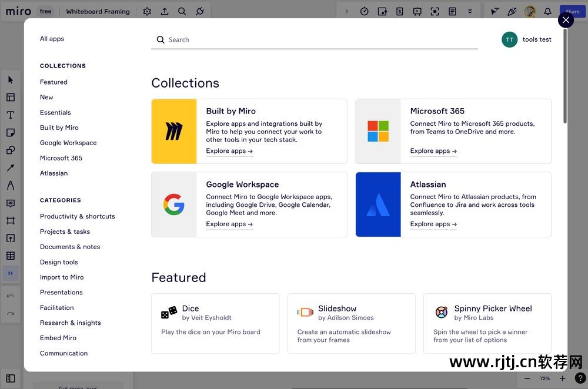This screenshot has height=389, width=588.
Task: Click Explore apps link under Built by Miro
Action: [x=229, y=150]
